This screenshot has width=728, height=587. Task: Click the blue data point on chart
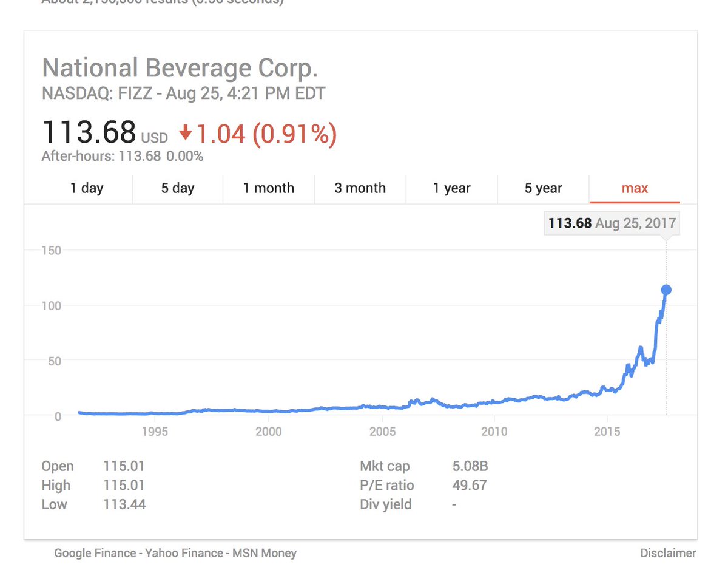(666, 290)
